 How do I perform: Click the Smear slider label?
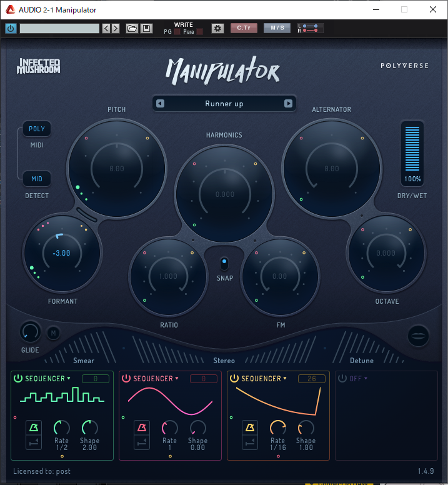pyautogui.click(x=84, y=361)
